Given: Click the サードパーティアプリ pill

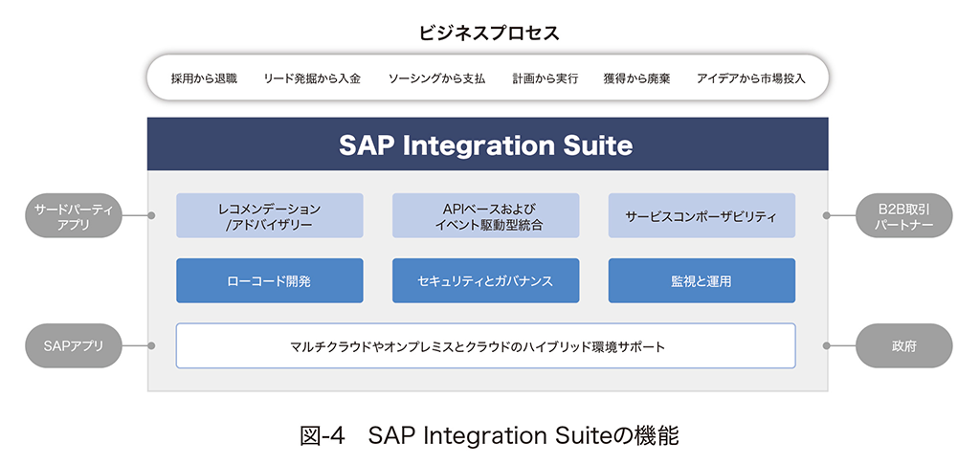Looking at the screenshot, I should click(x=73, y=215).
